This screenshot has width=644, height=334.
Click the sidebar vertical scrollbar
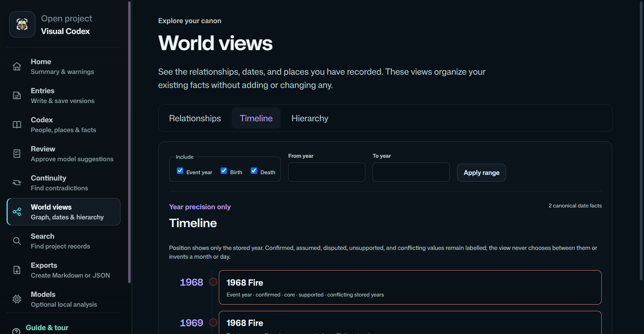click(130, 142)
